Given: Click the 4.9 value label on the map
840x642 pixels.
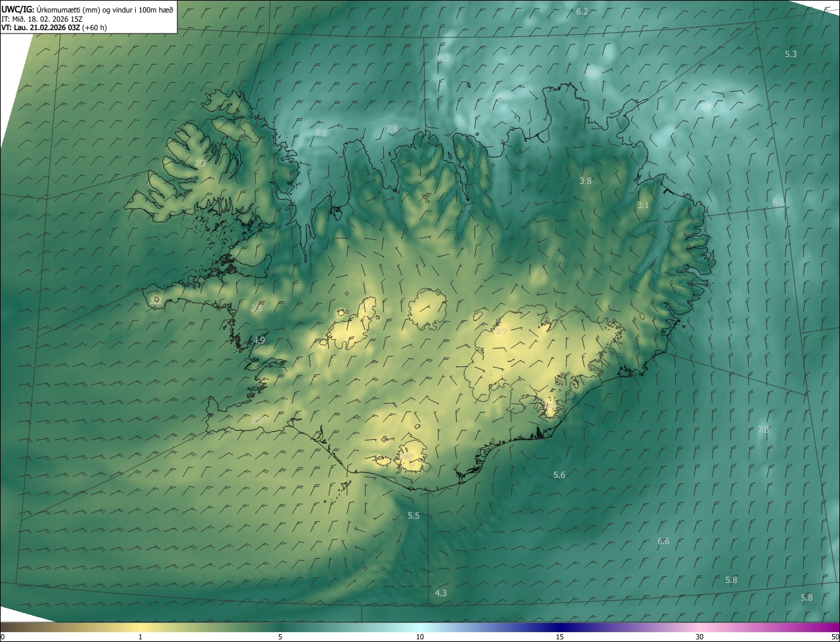Looking at the screenshot, I should point(259,340).
